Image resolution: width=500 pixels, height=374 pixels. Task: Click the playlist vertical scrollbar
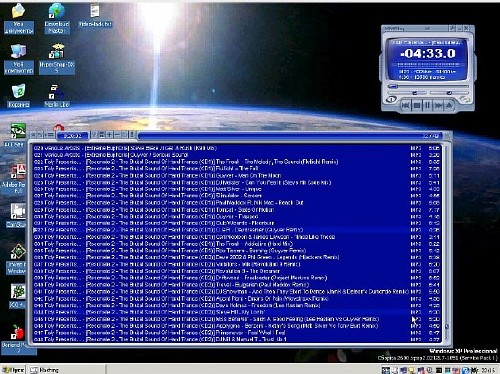click(x=447, y=243)
